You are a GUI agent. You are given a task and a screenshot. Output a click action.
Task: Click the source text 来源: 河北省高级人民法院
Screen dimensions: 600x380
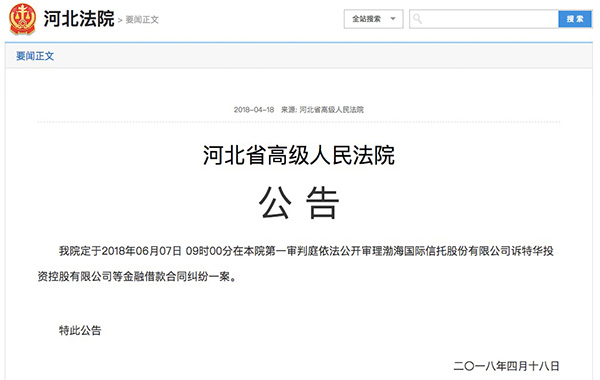coord(322,110)
